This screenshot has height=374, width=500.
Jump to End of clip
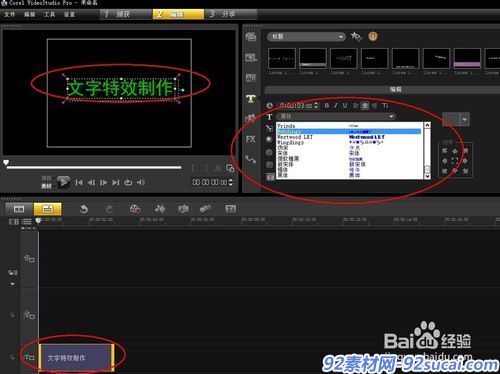coord(116,182)
